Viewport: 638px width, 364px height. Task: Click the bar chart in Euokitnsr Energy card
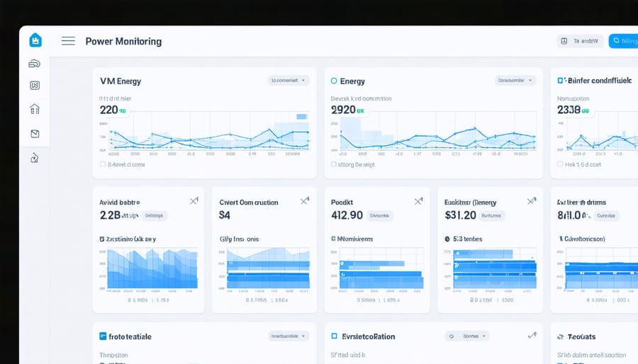(495, 269)
